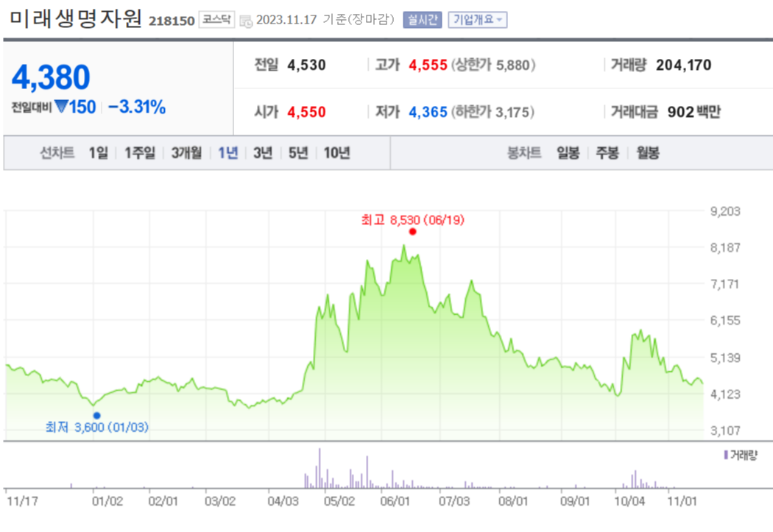
Task: Select the 1년 line chart tab
Action: click(228, 153)
